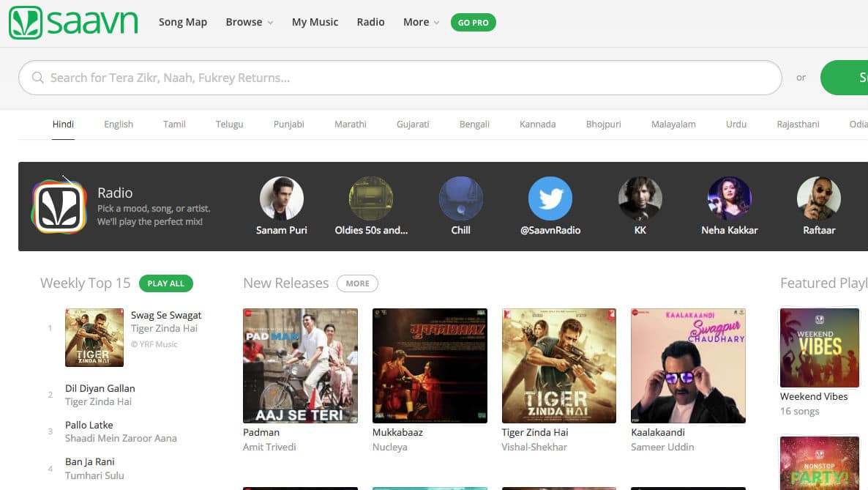Viewport: 868px width, 490px height.
Task: Open Shaadi Mein Zaroor Aana album link
Action: tap(121, 438)
